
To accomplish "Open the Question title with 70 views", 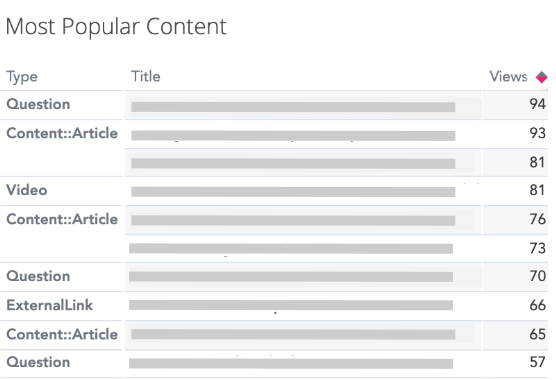I will click(x=291, y=276).
